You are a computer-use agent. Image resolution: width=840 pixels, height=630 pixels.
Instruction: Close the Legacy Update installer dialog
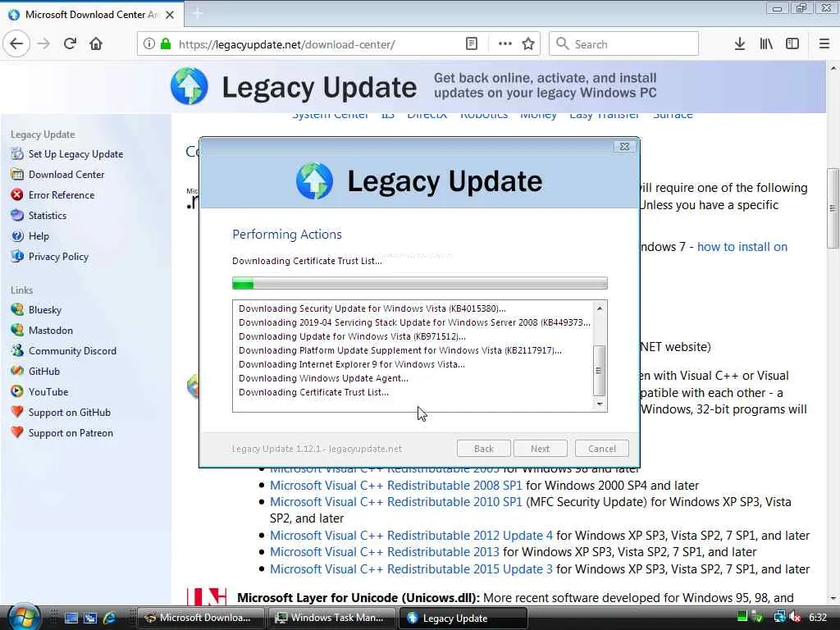click(624, 146)
